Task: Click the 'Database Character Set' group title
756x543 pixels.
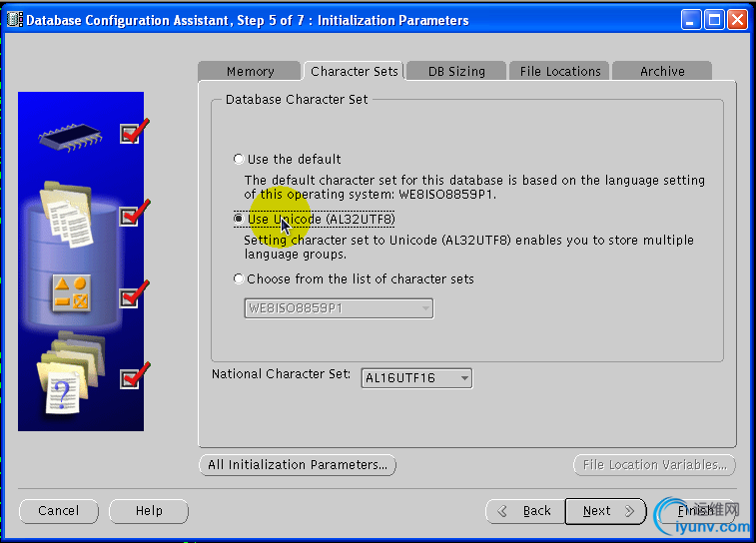Action: tap(297, 99)
